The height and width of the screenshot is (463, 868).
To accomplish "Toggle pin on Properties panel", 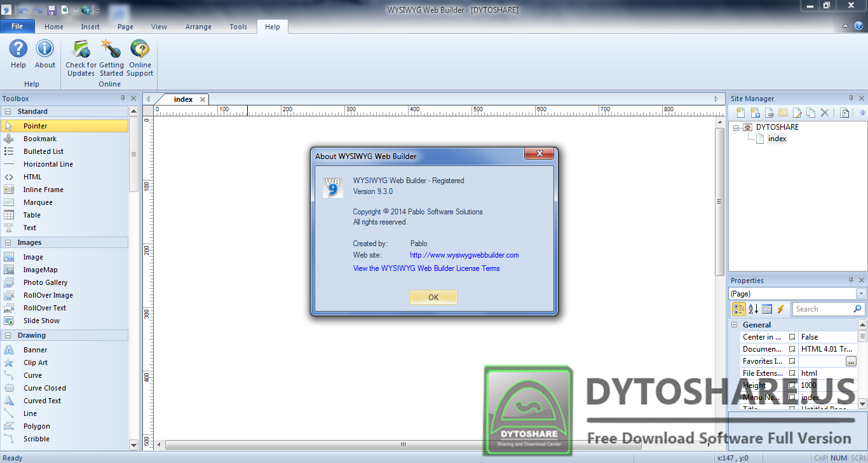I will tap(851, 280).
